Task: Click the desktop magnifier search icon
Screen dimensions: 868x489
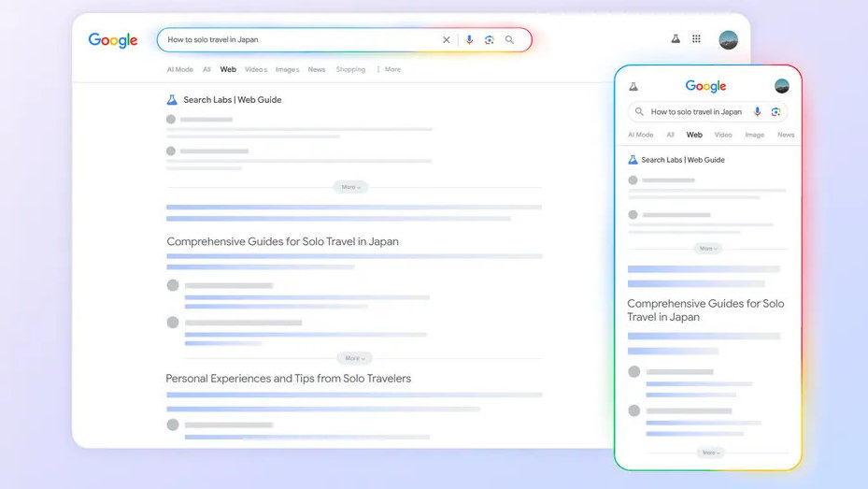Action: (509, 40)
